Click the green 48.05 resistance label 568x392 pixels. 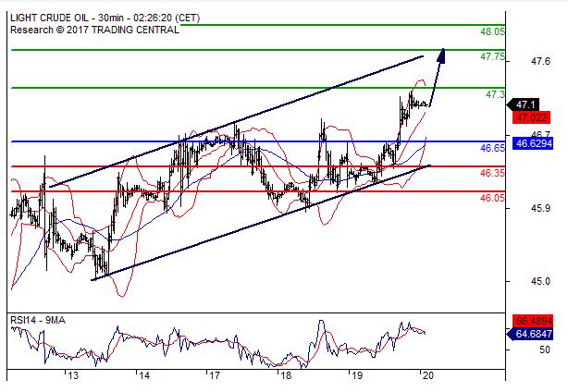pos(492,31)
